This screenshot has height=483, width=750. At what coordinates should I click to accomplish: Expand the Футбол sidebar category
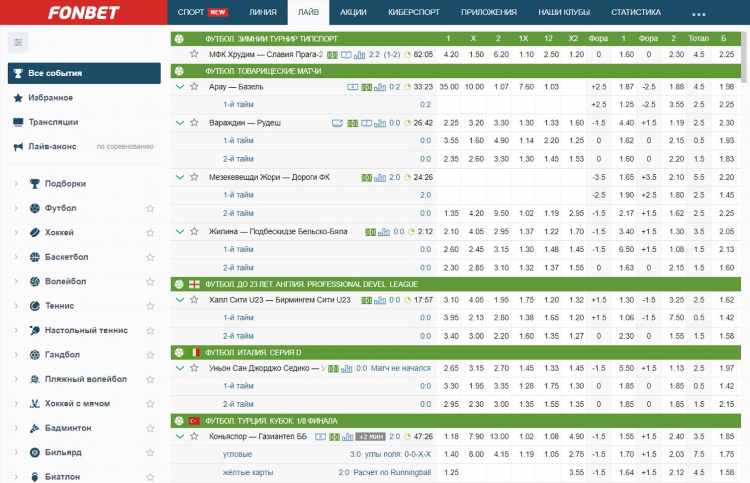pyautogui.click(x=16, y=208)
